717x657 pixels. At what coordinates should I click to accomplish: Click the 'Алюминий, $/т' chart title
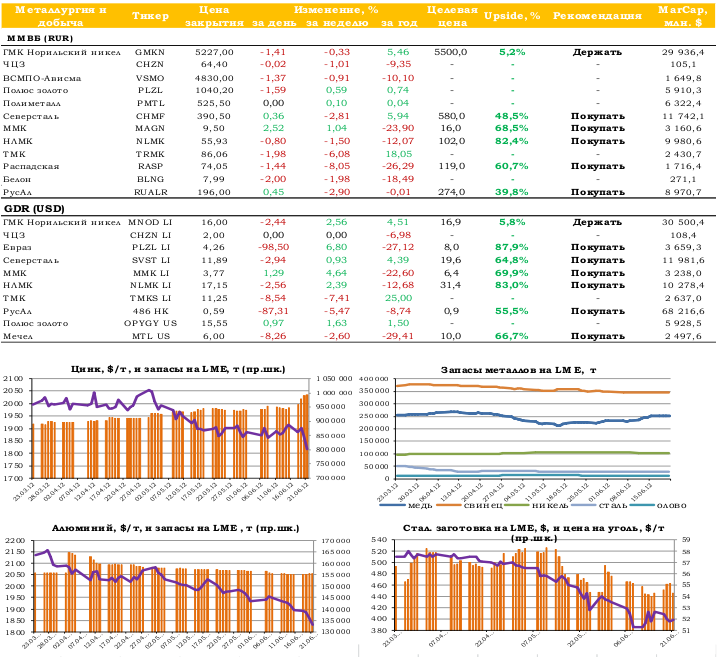coord(176,528)
